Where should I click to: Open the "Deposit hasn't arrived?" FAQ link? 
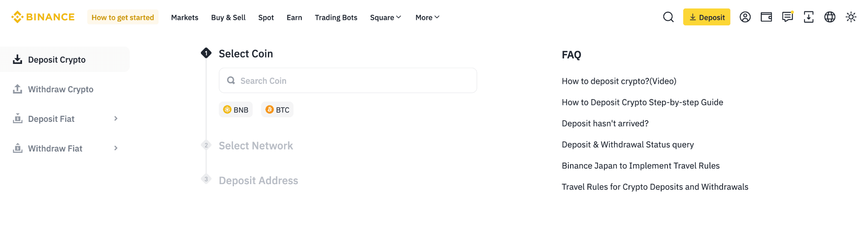click(x=605, y=124)
